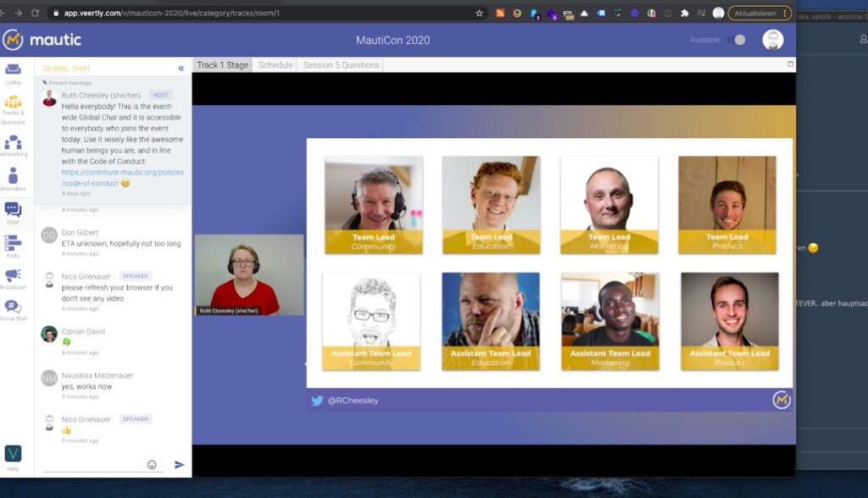Click Ruth Cheesley's chat avatar
The width and height of the screenshot is (868, 498).
click(49, 98)
